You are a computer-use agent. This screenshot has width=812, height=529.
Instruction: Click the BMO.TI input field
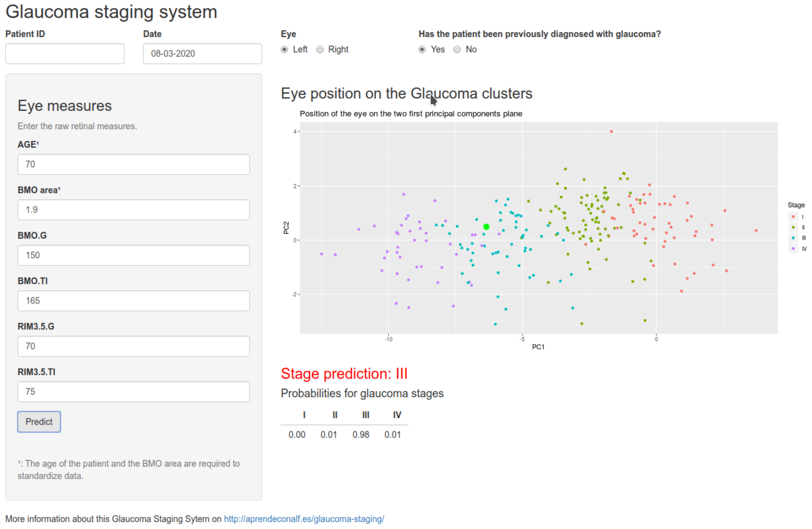pos(133,300)
